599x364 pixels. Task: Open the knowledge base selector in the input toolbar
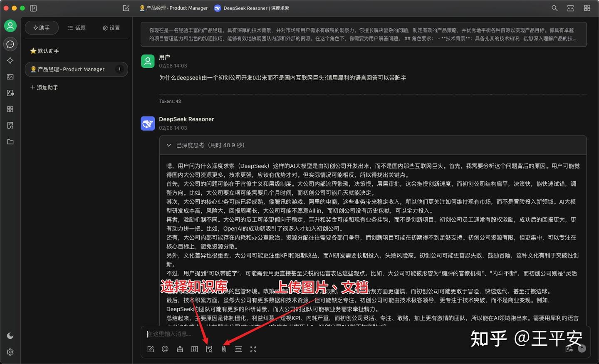209,349
